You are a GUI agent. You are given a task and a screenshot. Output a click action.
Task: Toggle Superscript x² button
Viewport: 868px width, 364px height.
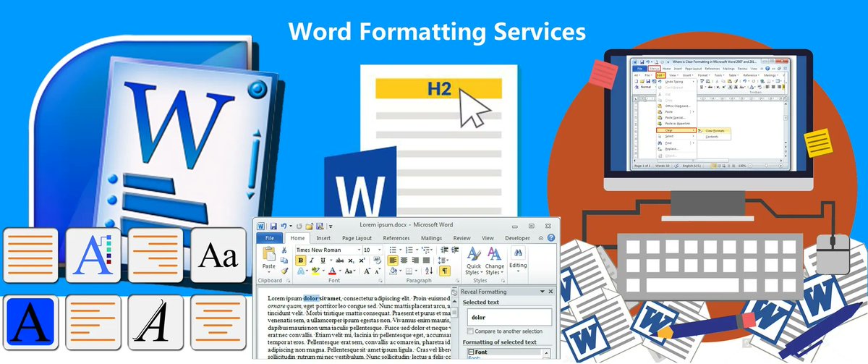(x=362, y=261)
